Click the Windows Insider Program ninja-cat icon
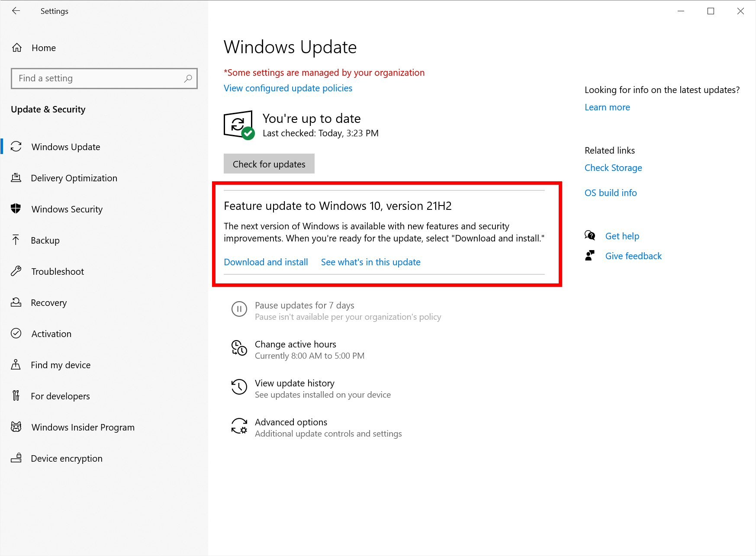 coord(16,427)
